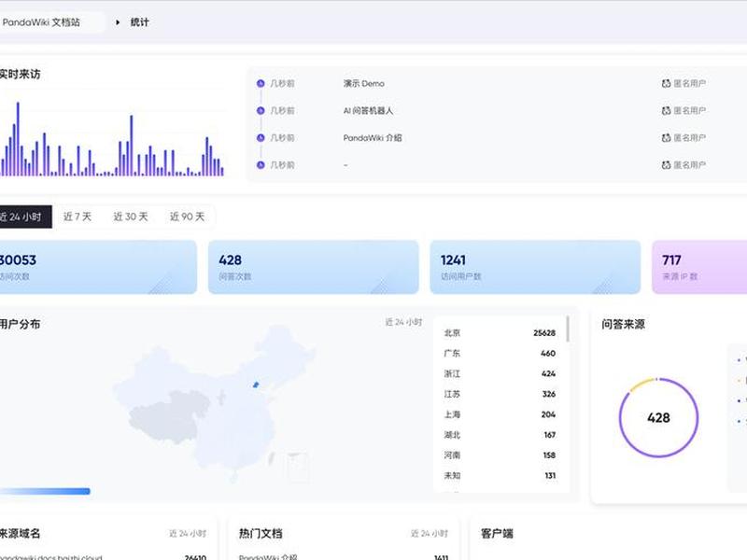This screenshot has height=560, width=747.
Task: Click the 1241 访问用户数 card
Action: [535, 267]
